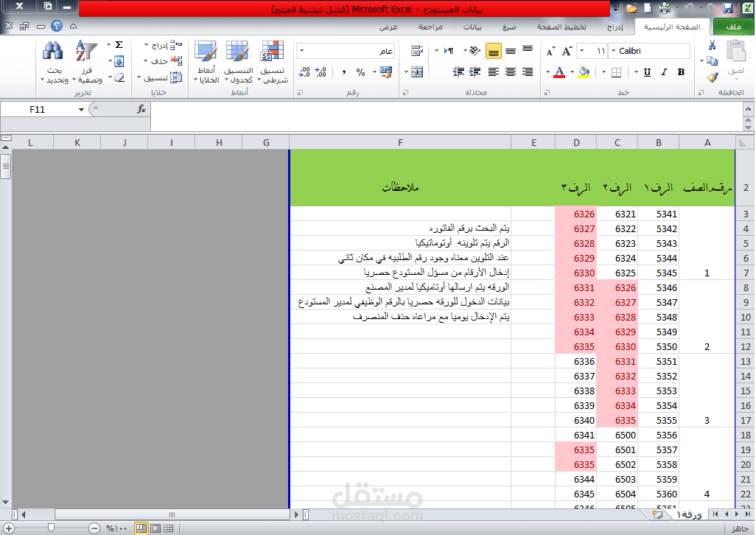This screenshot has height=535, width=756.
Task: Switch to View tab (عرض)
Action: click(388, 27)
